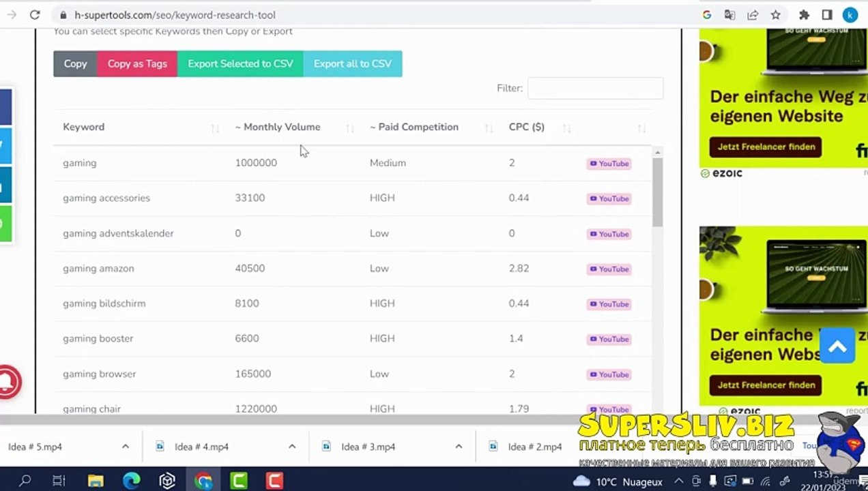Select the keyword gaming bildschirm
This screenshot has width=868, height=491.
104,303
